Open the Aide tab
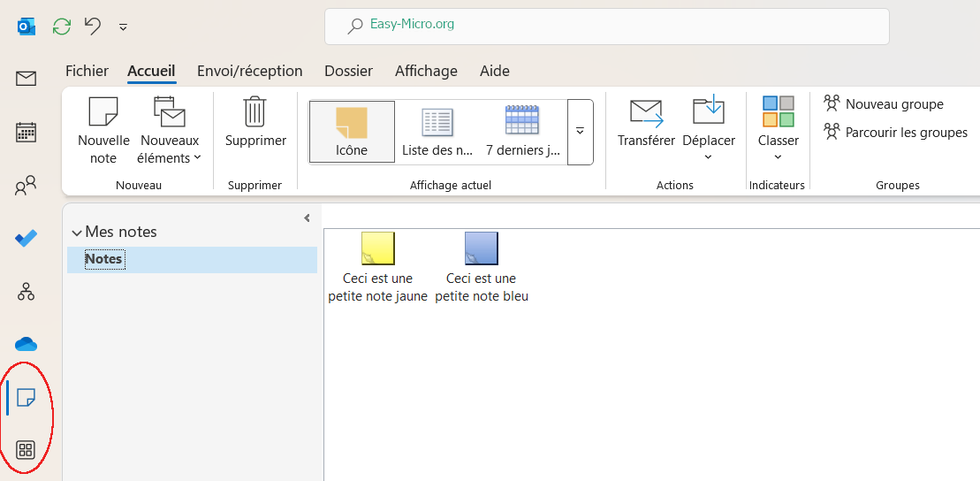This screenshot has width=980, height=481. tap(494, 72)
